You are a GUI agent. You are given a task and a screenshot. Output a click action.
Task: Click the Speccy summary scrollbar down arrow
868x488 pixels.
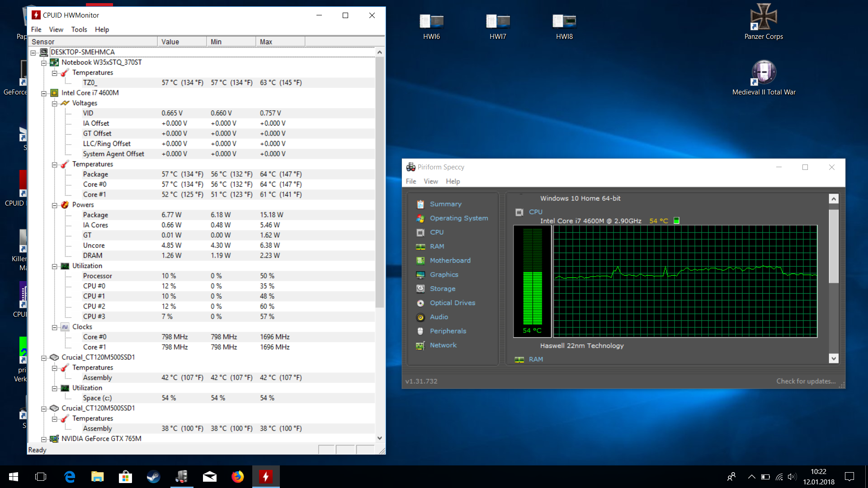point(834,358)
